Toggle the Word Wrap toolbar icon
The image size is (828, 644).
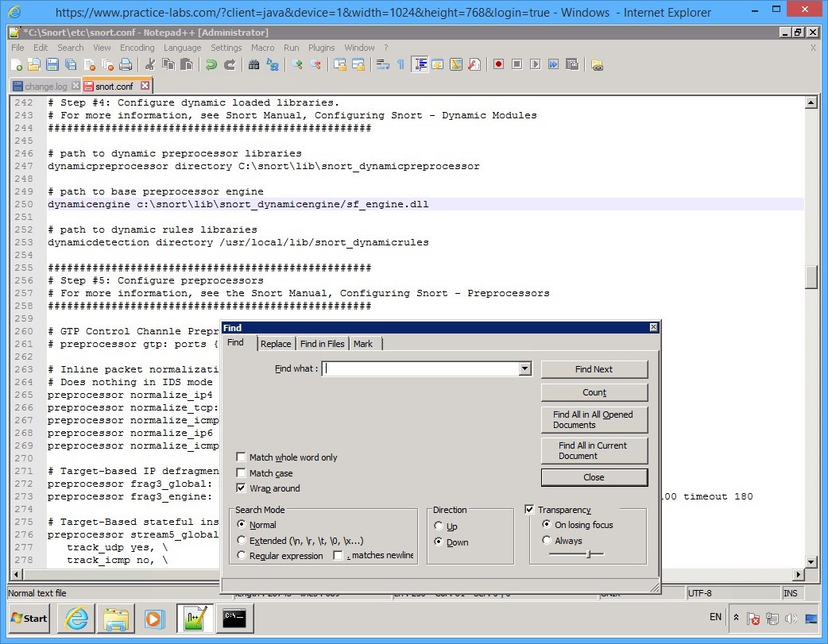tap(385, 64)
